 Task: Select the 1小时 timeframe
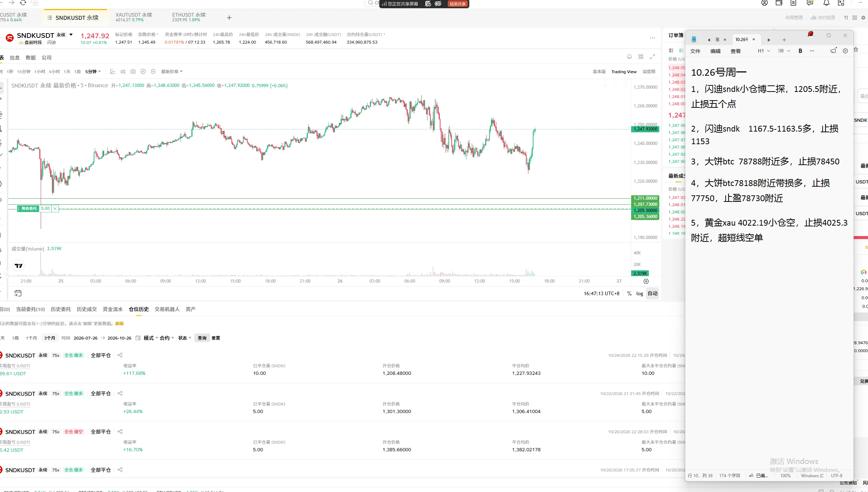40,72
